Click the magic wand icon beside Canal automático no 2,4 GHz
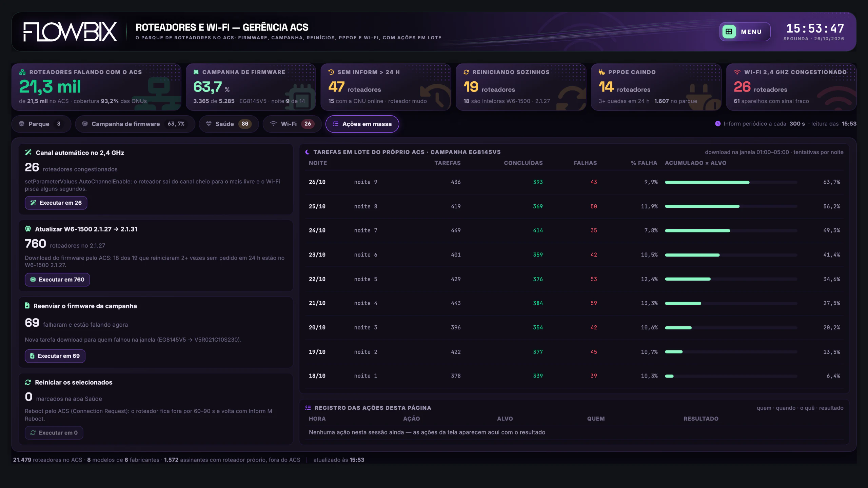This screenshot has width=868, height=488. [28, 152]
